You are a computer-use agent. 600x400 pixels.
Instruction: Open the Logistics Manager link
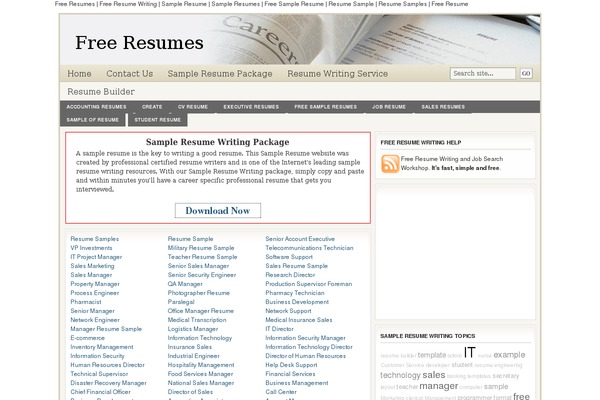tap(193, 329)
